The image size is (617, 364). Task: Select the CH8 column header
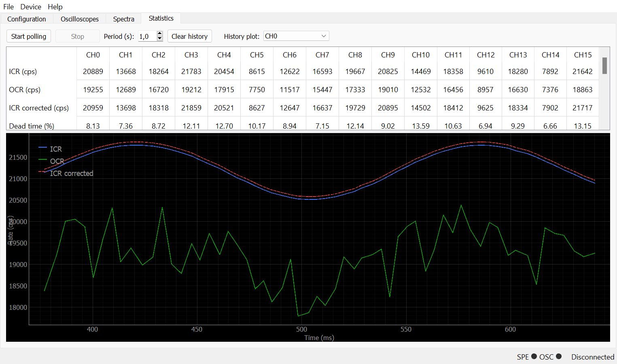(355, 55)
